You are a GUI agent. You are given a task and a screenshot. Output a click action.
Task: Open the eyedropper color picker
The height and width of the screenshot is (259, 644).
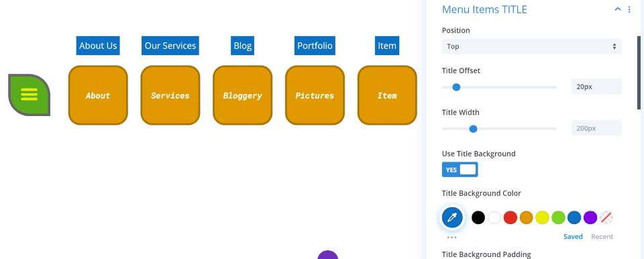[451, 217]
